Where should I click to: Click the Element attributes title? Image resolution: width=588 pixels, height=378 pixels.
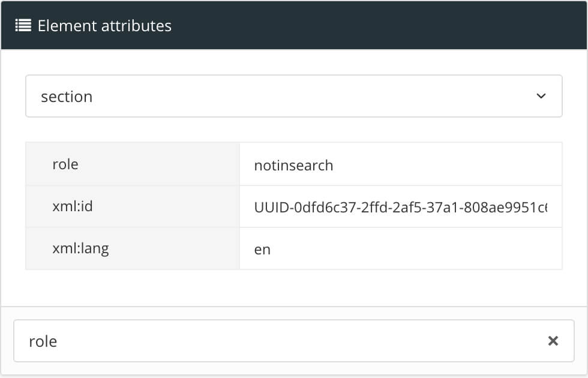(x=104, y=26)
